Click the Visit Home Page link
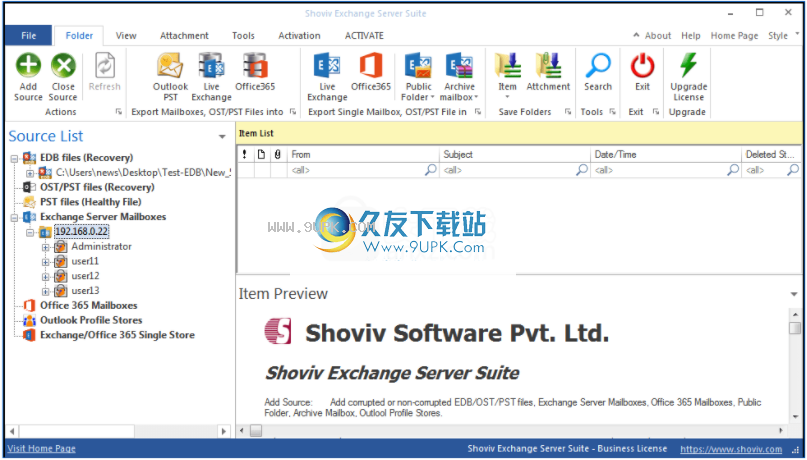 (42, 448)
